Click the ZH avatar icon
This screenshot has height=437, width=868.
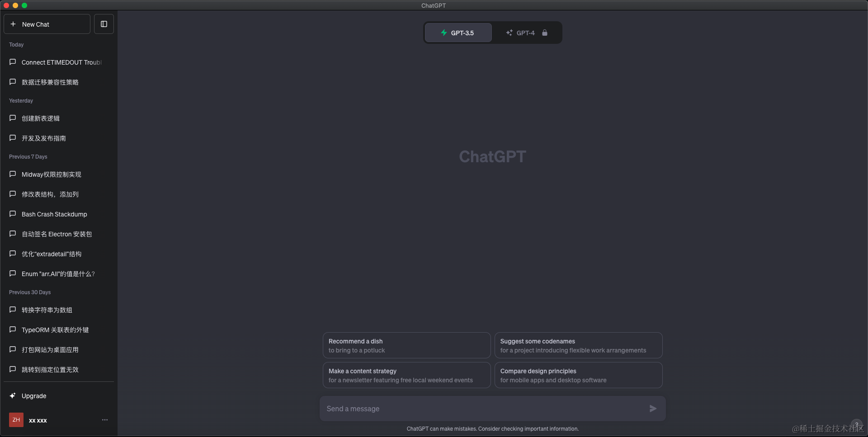(16, 420)
